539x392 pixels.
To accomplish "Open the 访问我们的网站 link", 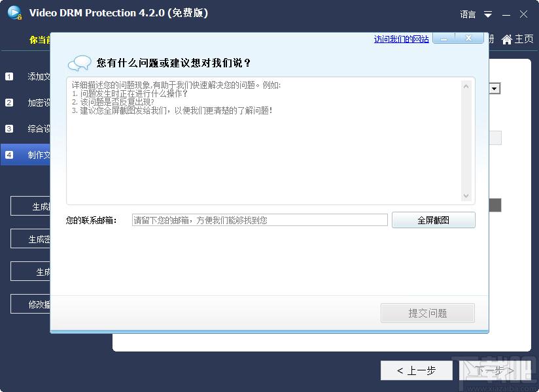I will pyautogui.click(x=401, y=39).
